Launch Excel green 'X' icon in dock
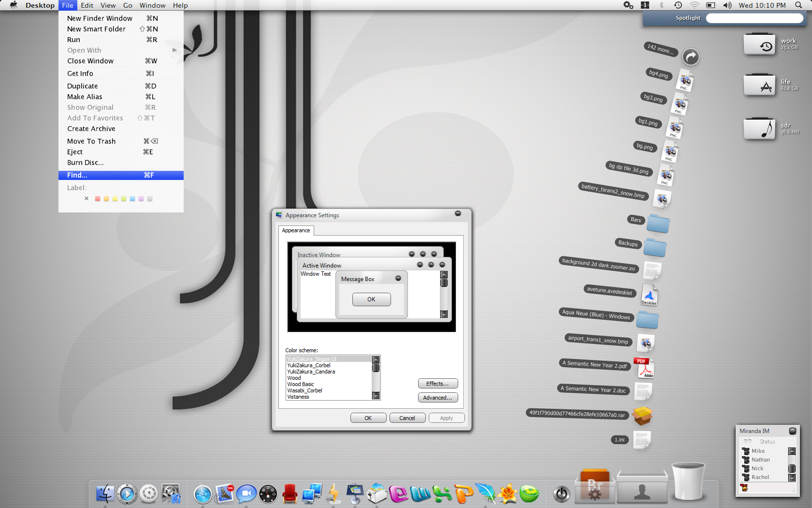This screenshot has width=812, height=508. click(x=442, y=493)
